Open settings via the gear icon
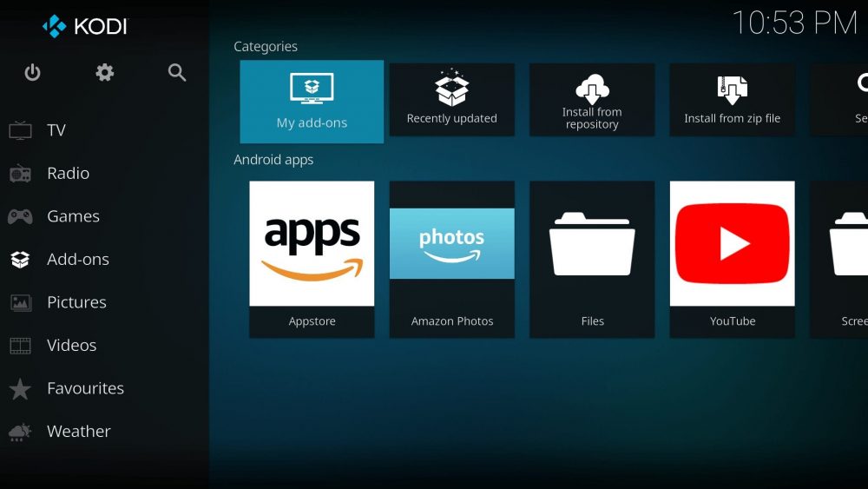The width and height of the screenshot is (868, 489). [x=105, y=73]
